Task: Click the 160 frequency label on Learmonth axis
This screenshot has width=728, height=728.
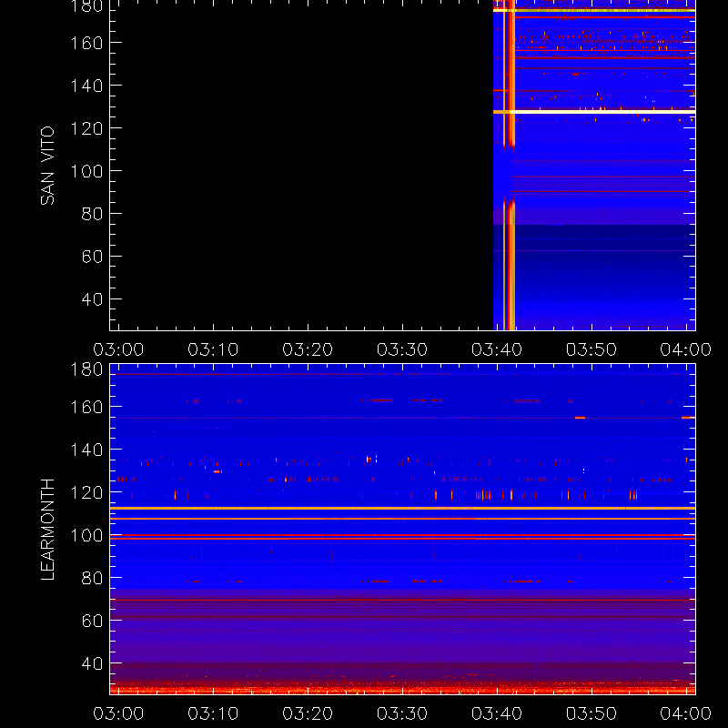Action: tap(86, 407)
